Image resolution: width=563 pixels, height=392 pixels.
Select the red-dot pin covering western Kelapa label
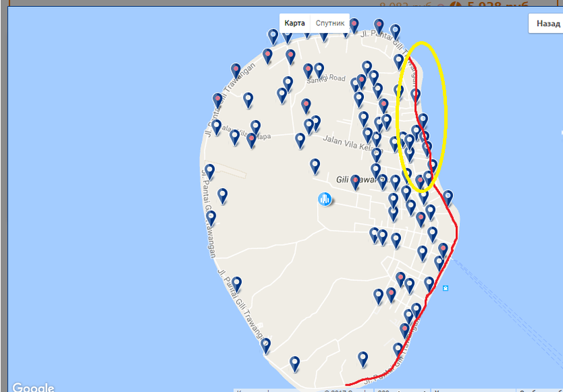(252, 140)
